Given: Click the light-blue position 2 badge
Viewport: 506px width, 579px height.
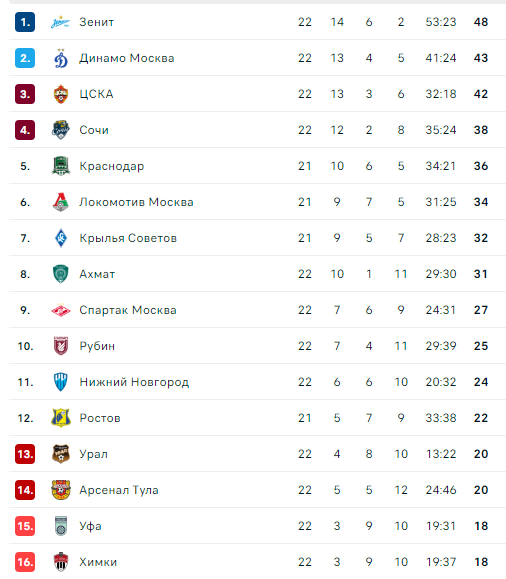Looking at the screenshot, I should pos(25,58).
